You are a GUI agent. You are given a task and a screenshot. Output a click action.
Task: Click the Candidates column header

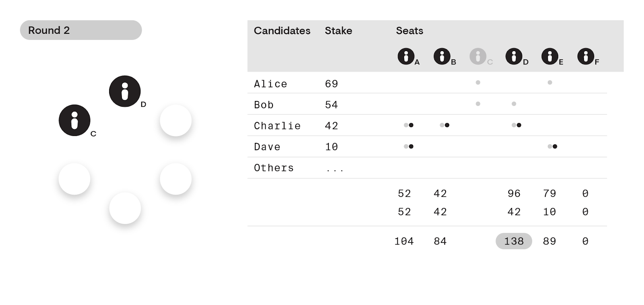tap(282, 31)
